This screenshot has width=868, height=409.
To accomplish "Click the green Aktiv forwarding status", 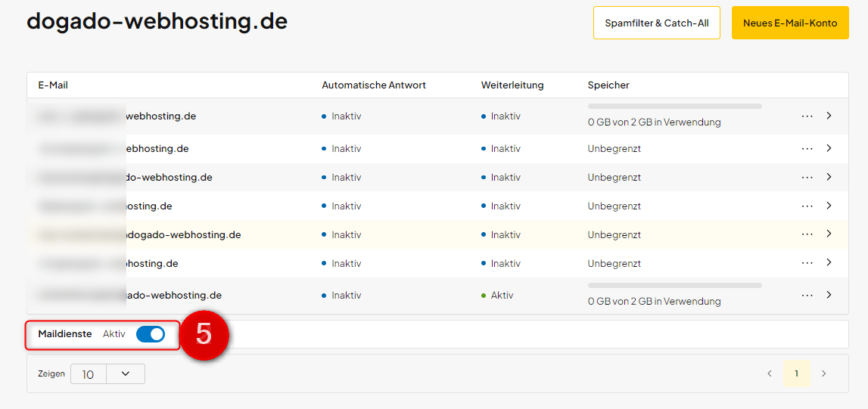I will pyautogui.click(x=498, y=295).
